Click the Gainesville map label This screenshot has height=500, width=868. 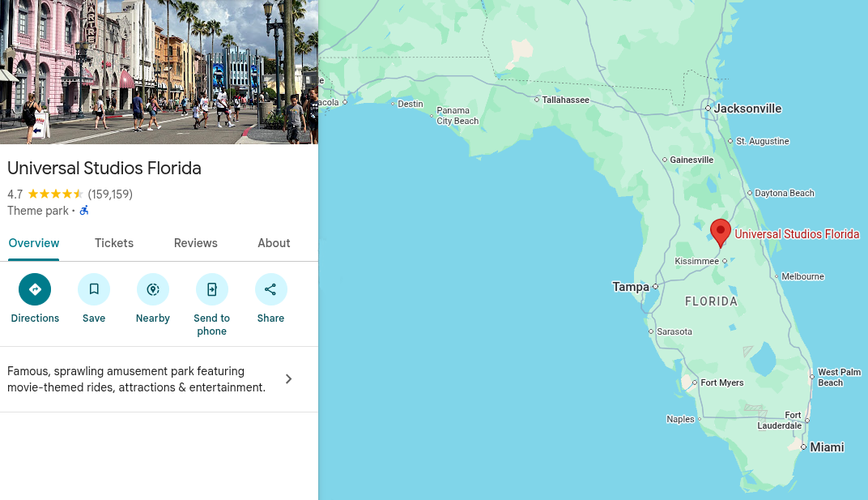click(691, 160)
